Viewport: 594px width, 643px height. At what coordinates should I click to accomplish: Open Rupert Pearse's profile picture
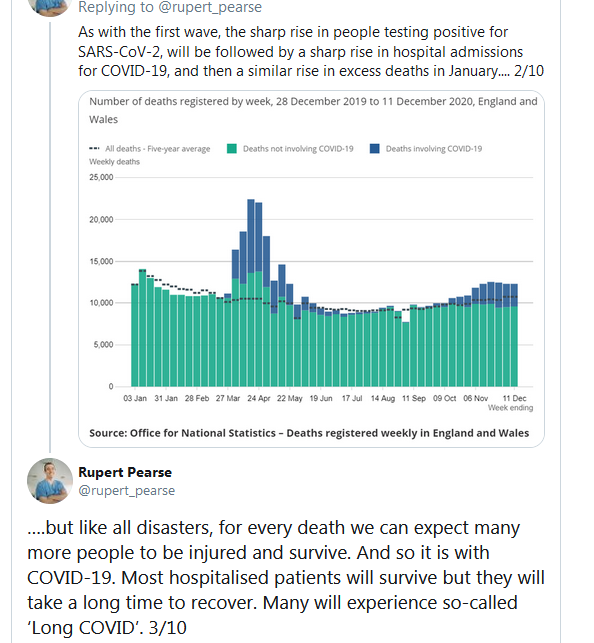tap(50, 481)
